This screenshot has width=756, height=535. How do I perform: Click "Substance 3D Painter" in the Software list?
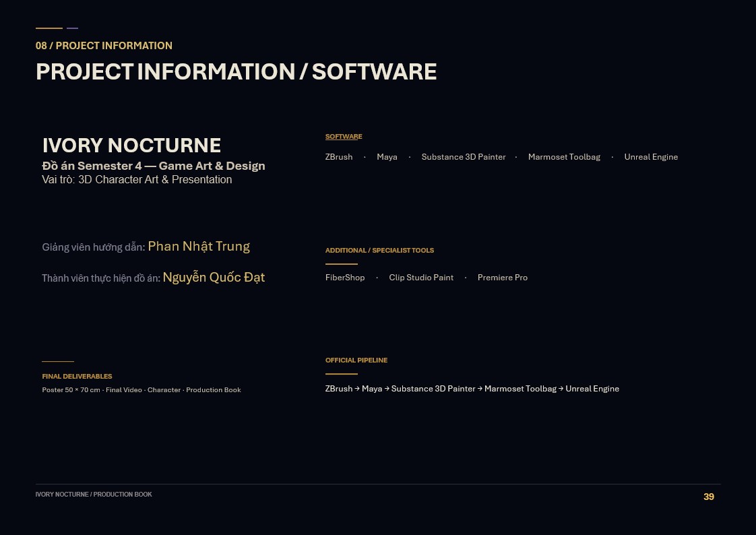pos(464,156)
